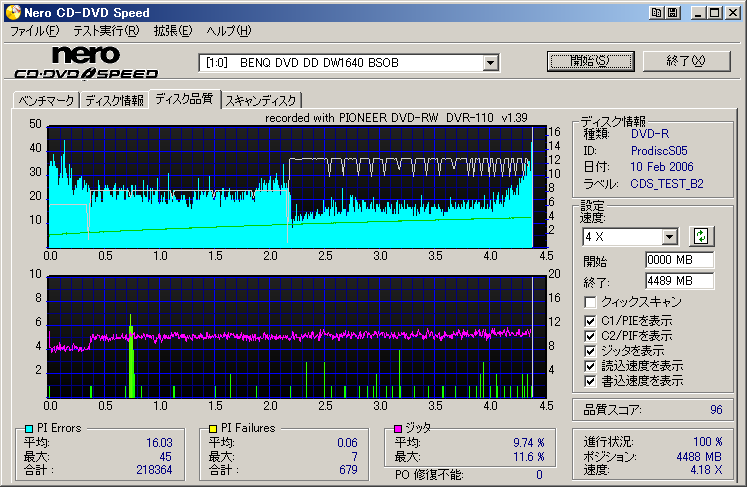Open the テスト実行(R) menu
The image size is (747, 487).
click(x=106, y=31)
